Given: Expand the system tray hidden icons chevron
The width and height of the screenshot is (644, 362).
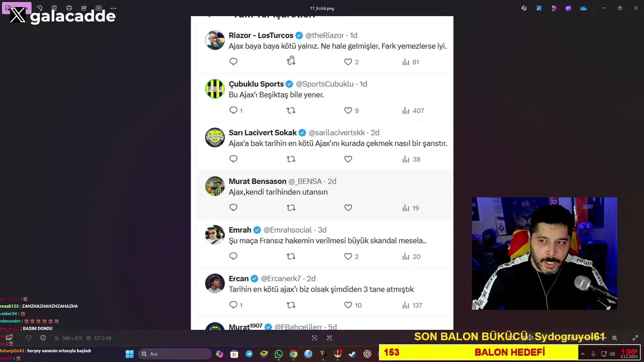Looking at the screenshot, I should coord(583,354).
